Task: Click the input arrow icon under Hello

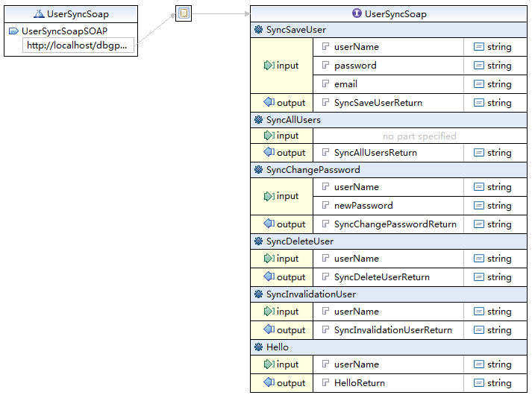Action: pos(269,364)
